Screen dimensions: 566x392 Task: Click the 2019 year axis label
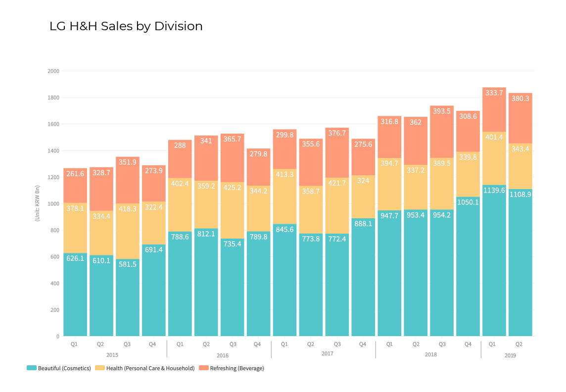click(510, 355)
